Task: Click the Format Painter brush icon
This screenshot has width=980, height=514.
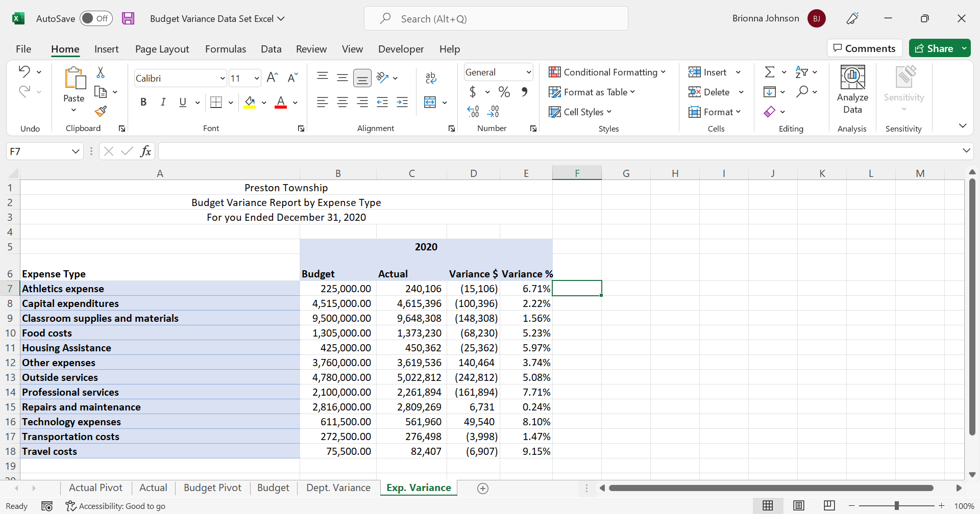Action: (x=101, y=111)
